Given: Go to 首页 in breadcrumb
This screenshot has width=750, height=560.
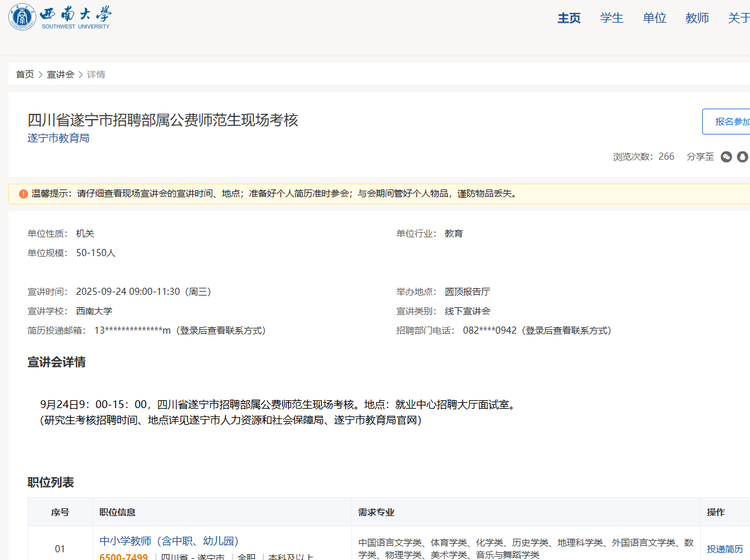Looking at the screenshot, I should pos(25,74).
